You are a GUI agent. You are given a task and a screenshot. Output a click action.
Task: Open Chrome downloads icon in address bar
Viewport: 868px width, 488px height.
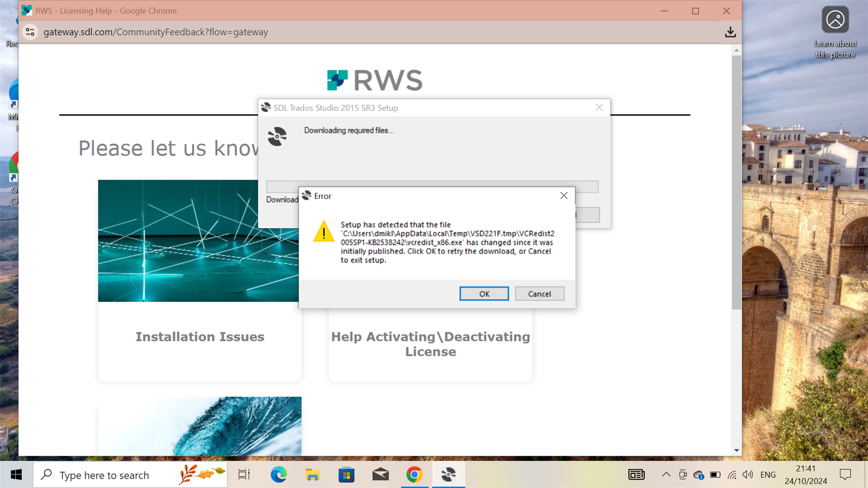(730, 32)
